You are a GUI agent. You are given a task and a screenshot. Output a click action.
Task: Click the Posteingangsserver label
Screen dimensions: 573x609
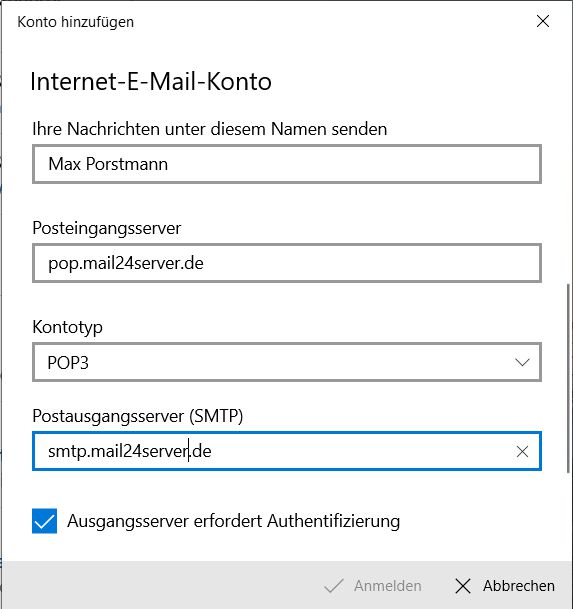tap(106, 228)
